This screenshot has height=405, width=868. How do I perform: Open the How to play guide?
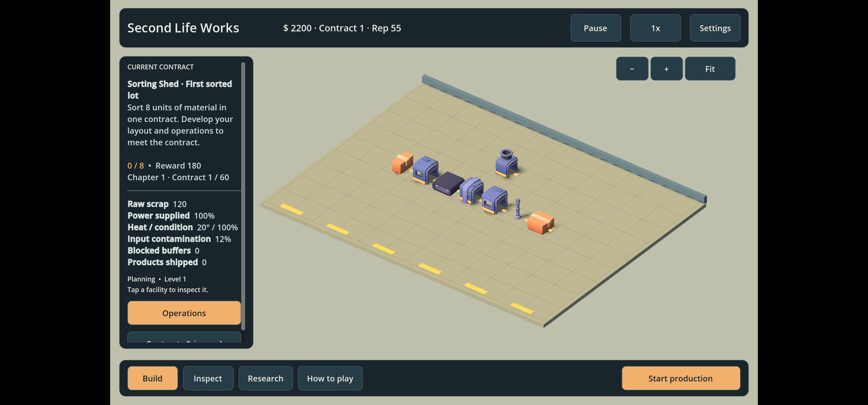(330, 378)
